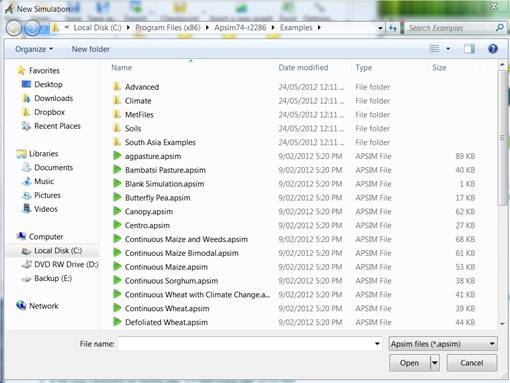Viewport: 510px width, 383px height.
Task: Click the Backup (E:) drive icon
Action: coord(26,278)
